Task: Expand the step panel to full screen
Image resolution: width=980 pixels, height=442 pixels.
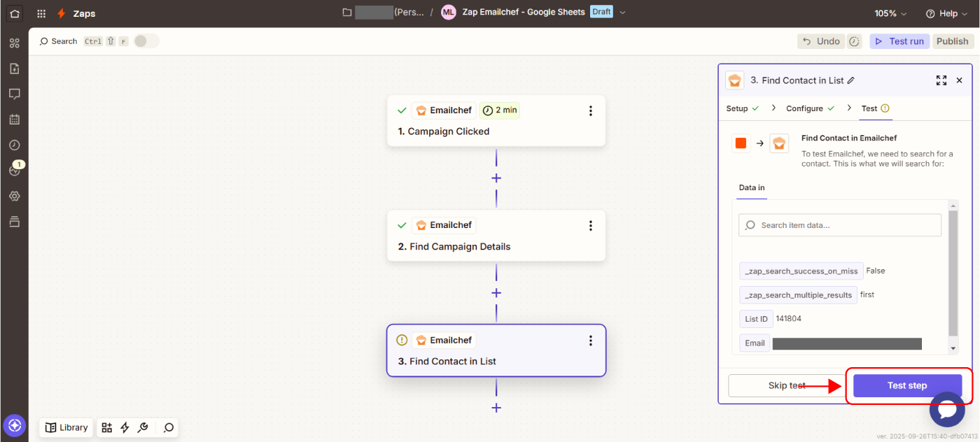Action: 941,80
